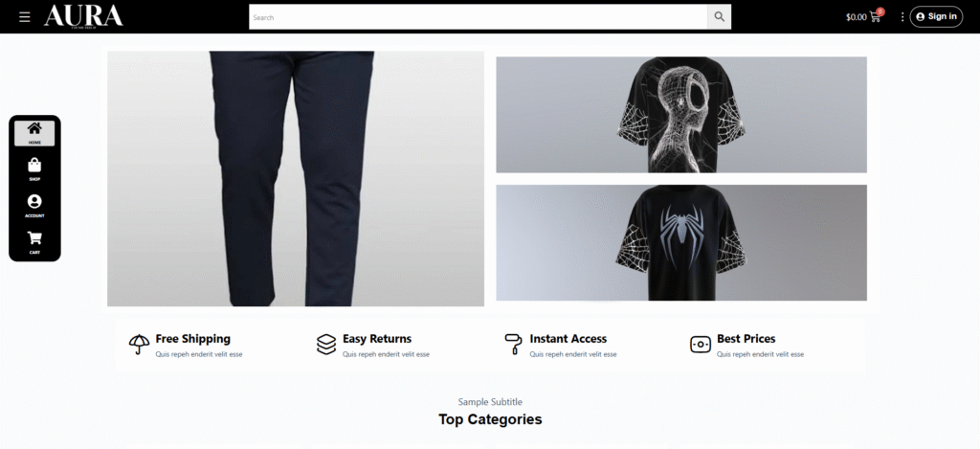Open the hamburger menu icon
The image size is (980, 449).
(x=24, y=17)
